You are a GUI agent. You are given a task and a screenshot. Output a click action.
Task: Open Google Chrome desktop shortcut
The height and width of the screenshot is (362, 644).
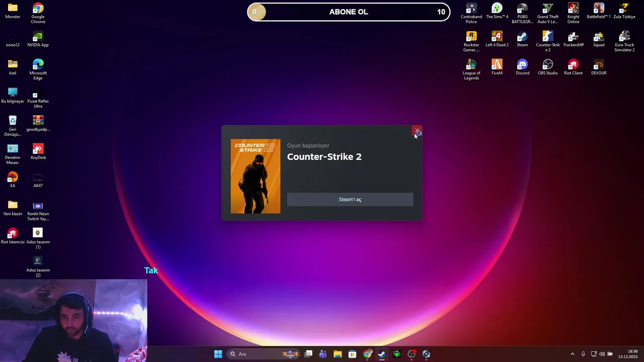[38, 13]
